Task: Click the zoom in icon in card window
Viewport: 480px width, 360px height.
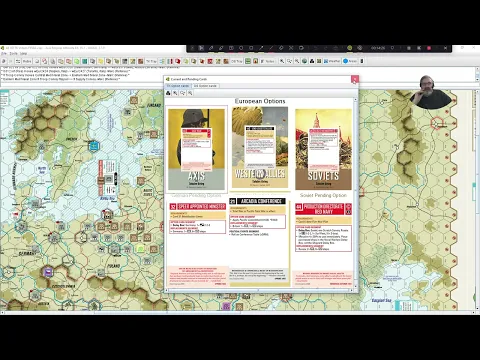Action: (175, 93)
